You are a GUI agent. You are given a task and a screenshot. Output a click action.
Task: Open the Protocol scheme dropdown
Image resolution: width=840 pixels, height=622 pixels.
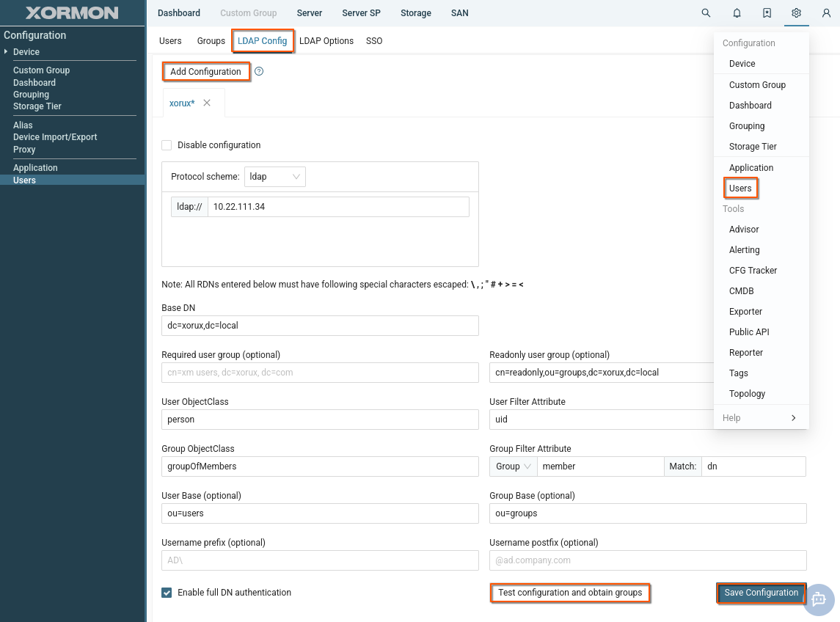point(275,177)
